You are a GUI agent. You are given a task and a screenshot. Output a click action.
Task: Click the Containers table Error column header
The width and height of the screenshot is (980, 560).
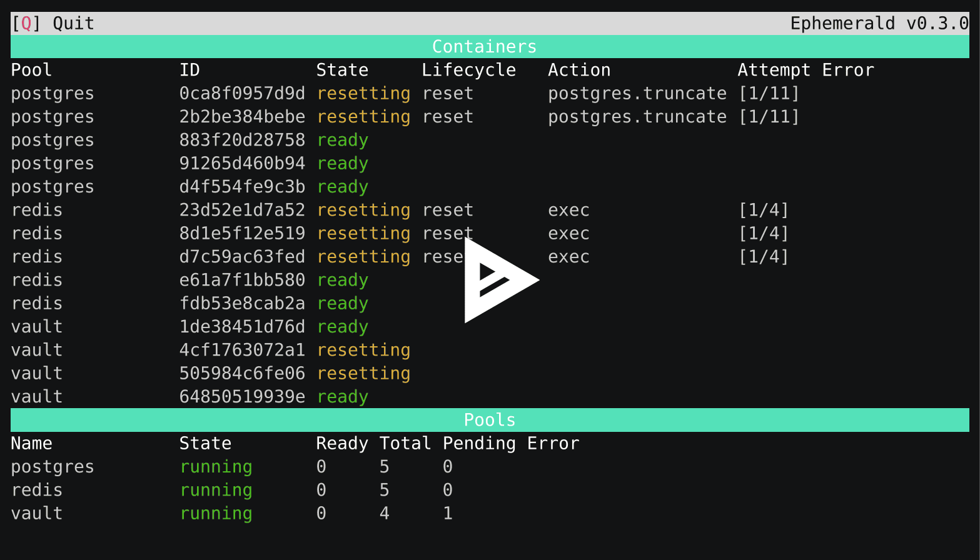coord(848,70)
